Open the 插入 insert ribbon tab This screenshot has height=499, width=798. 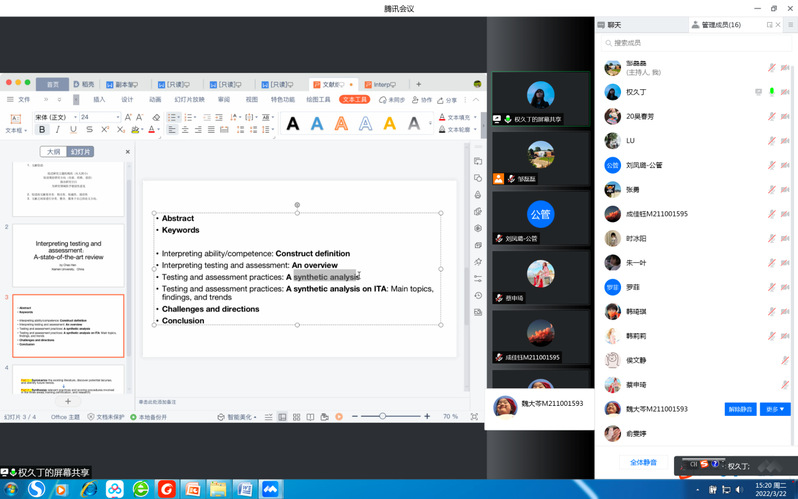point(99,100)
